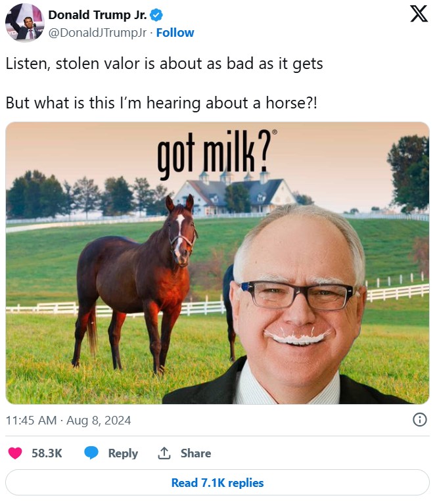This screenshot has height=504, width=437.
Task: Follow the @DonaldJTrumpJr account
Action: (x=175, y=32)
